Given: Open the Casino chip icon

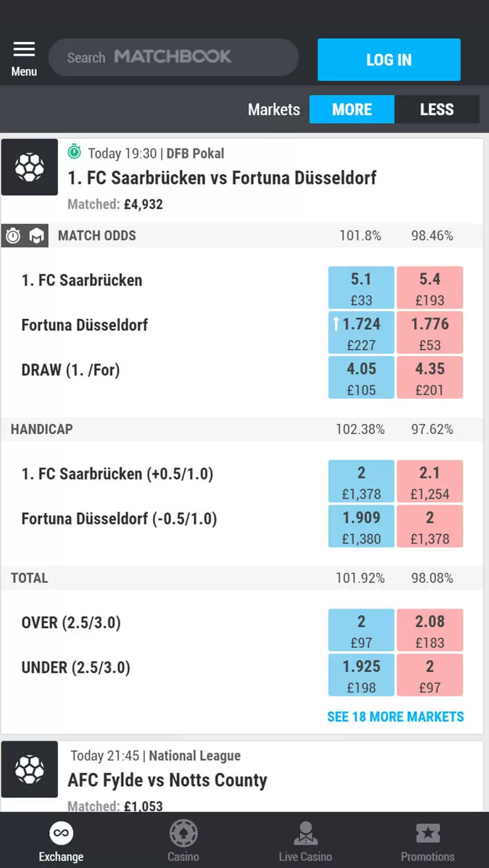Looking at the screenshot, I should click(183, 834).
